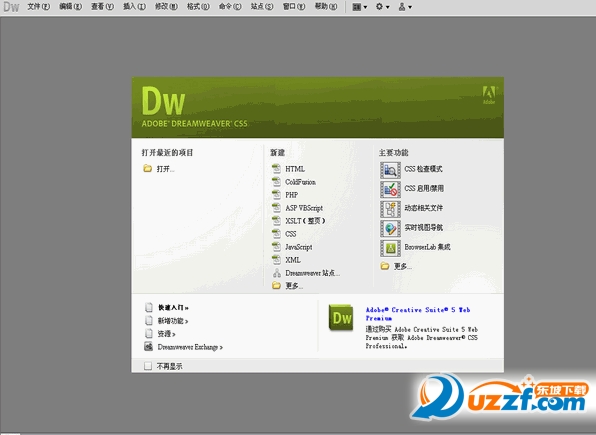
Task: Create a new ColdFusion file
Action: pos(301,182)
